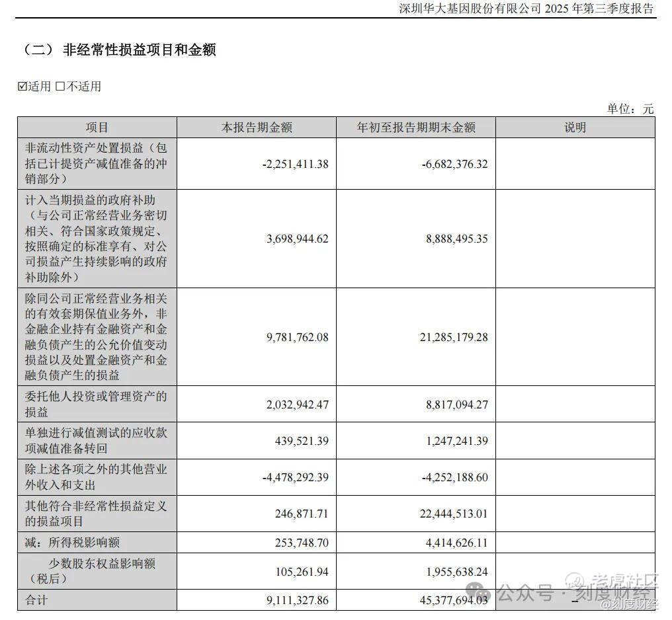Check the 适用 checkbox

point(22,87)
